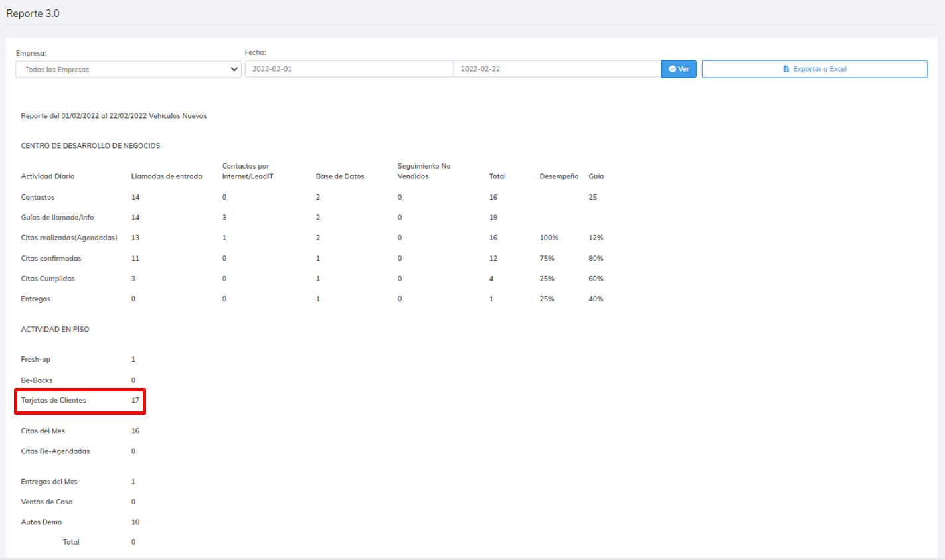Click the Exportar a Excel button
The height and width of the screenshot is (560, 945).
point(814,69)
